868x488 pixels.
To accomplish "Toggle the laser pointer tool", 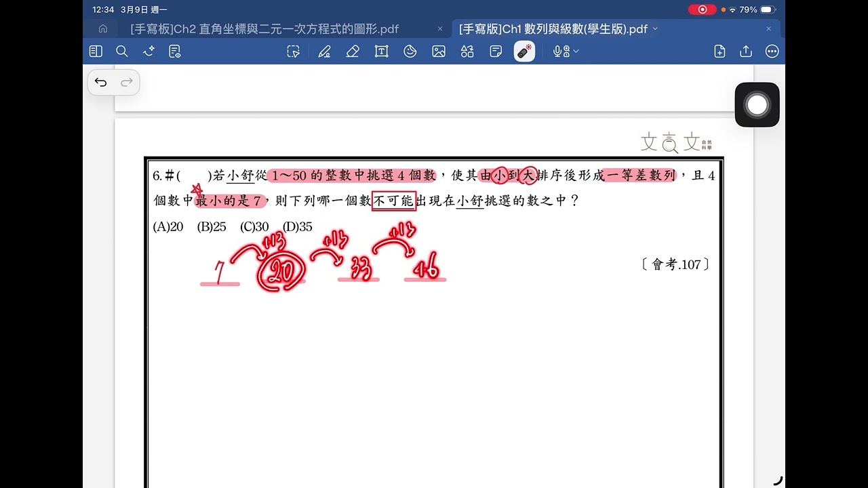I will click(524, 52).
